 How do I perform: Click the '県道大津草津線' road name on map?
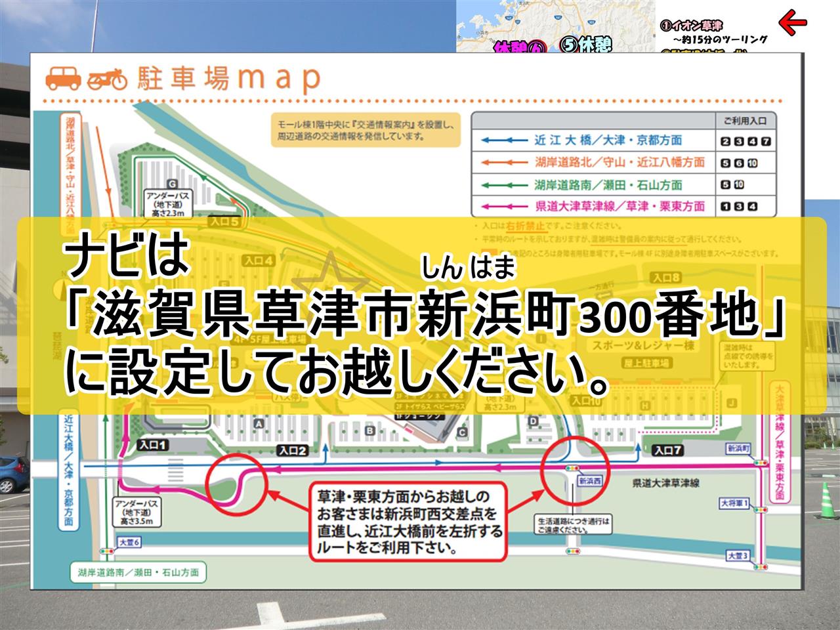[x=665, y=484]
